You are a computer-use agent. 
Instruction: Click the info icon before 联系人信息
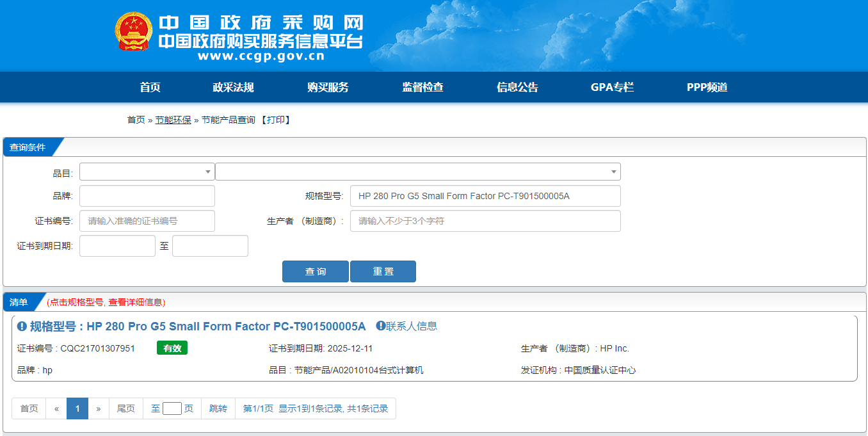coord(381,326)
